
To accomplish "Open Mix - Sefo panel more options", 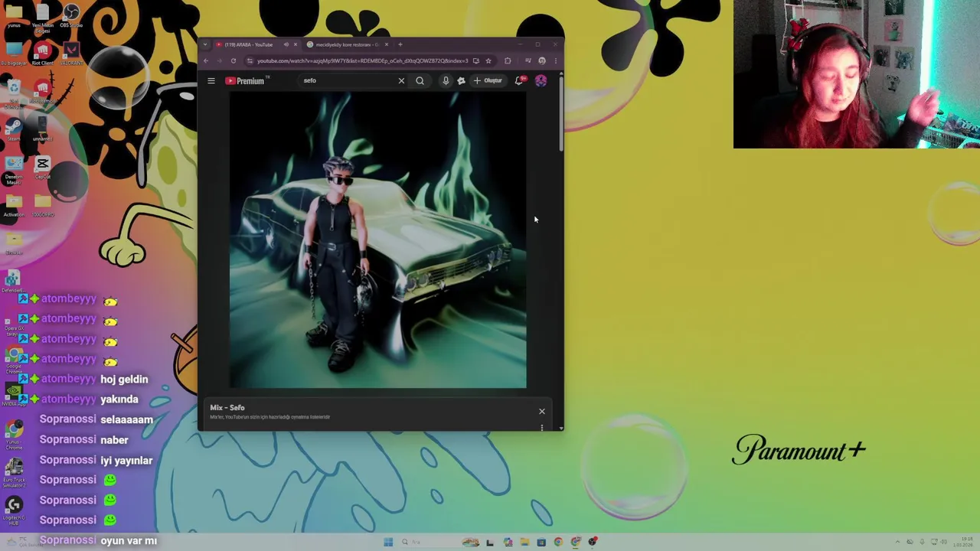I will click(x=542, y=427).
